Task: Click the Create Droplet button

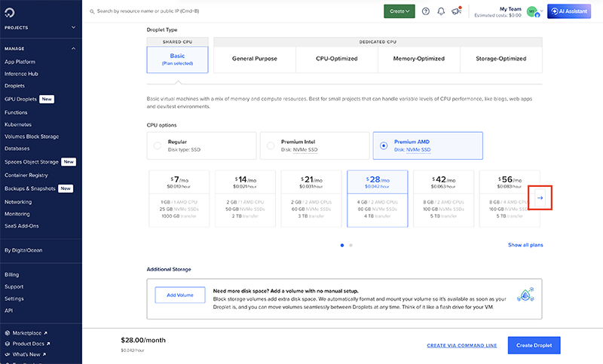Action: point(534,345)
